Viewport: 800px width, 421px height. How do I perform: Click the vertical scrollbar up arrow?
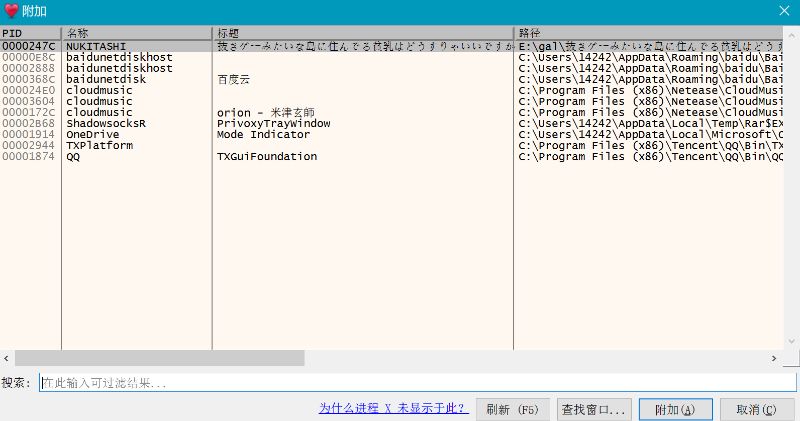[x=791, y=35]
